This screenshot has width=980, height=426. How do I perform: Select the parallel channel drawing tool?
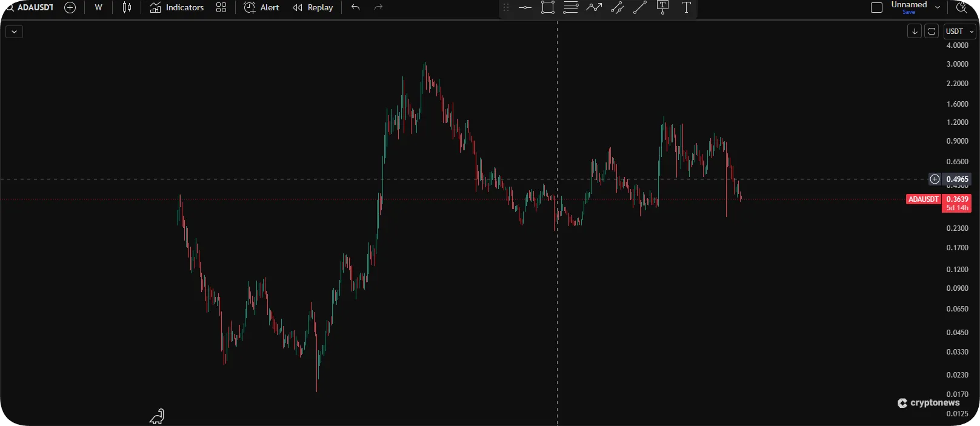point(617,8)
